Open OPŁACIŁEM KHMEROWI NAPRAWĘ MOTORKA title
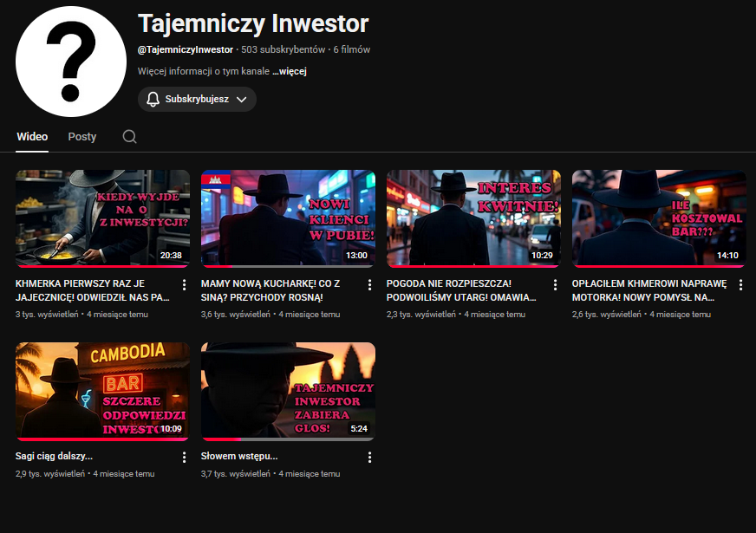756x533 pixels. 649,290
